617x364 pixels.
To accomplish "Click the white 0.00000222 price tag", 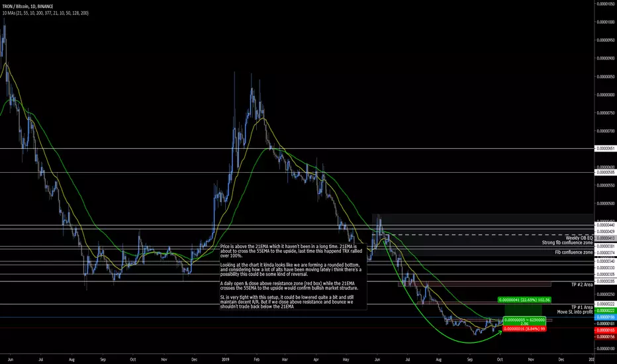I will (x=606, y=304).
